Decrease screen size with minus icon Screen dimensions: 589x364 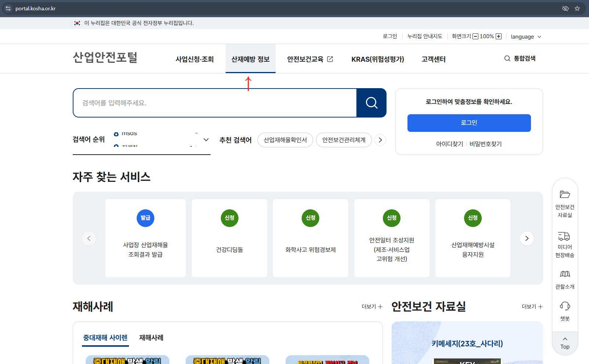point(475,36)
